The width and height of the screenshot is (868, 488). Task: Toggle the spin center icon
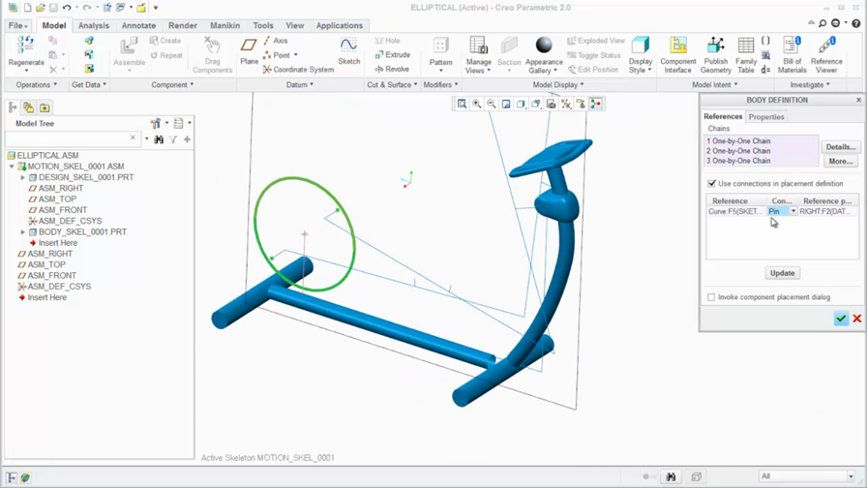(596, 104)
